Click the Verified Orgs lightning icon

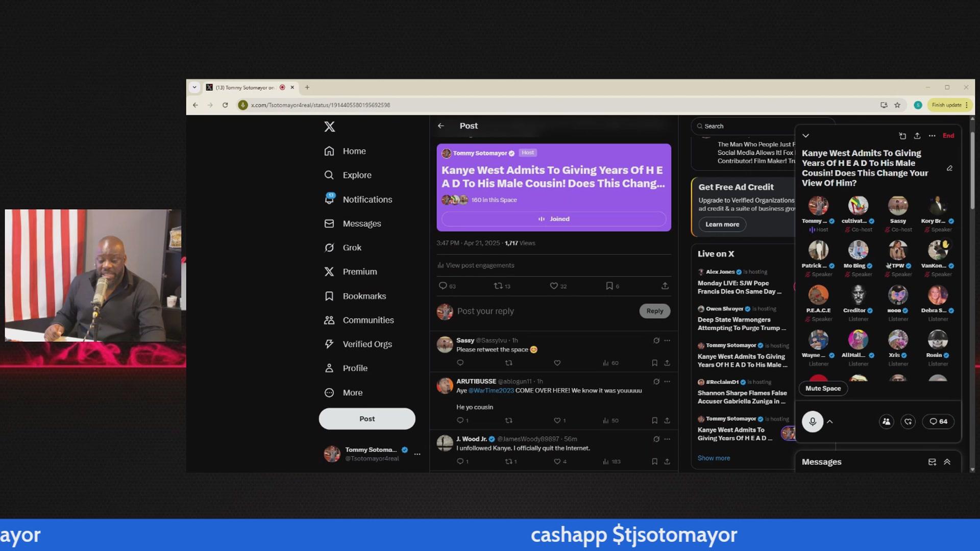[x=329, y=344]
